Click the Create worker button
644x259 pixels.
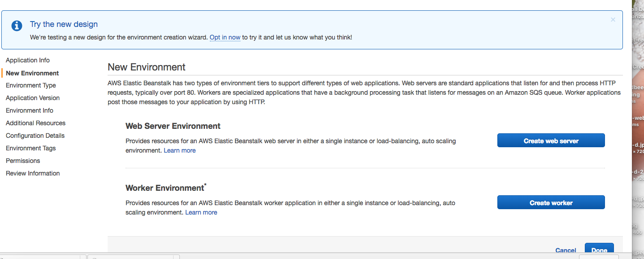pos(551,202)
